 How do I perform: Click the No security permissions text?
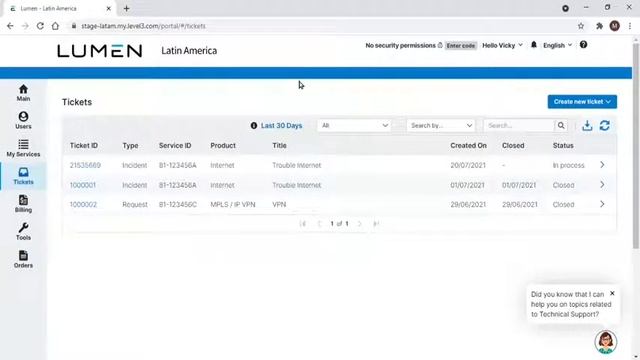(x=400, y=45)
